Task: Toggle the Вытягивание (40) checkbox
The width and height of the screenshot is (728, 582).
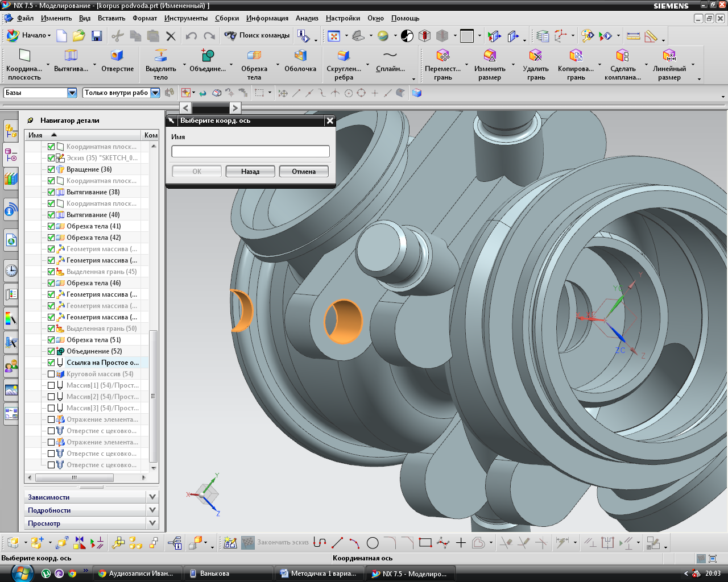Action: pyautogui.click(x=51, y=215)
